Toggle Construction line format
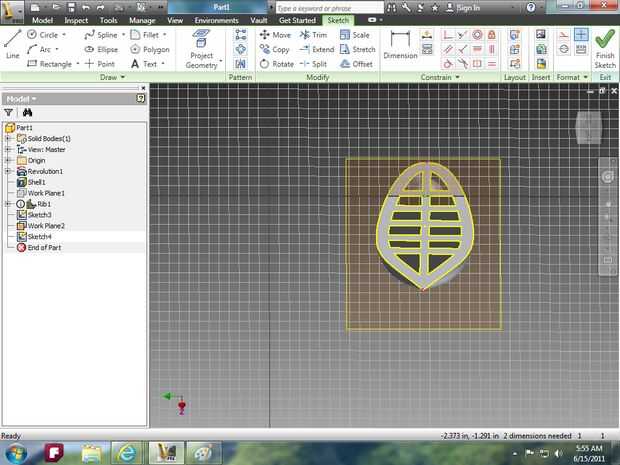Image resolution: width=620 pixels, height=465 pixels. point(564,35)
